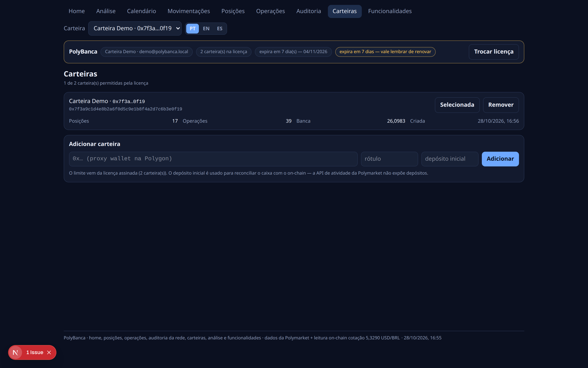This screenshot has width=588, height=368.
Task: Focus the rótulo input field
Action: [389, 159]
